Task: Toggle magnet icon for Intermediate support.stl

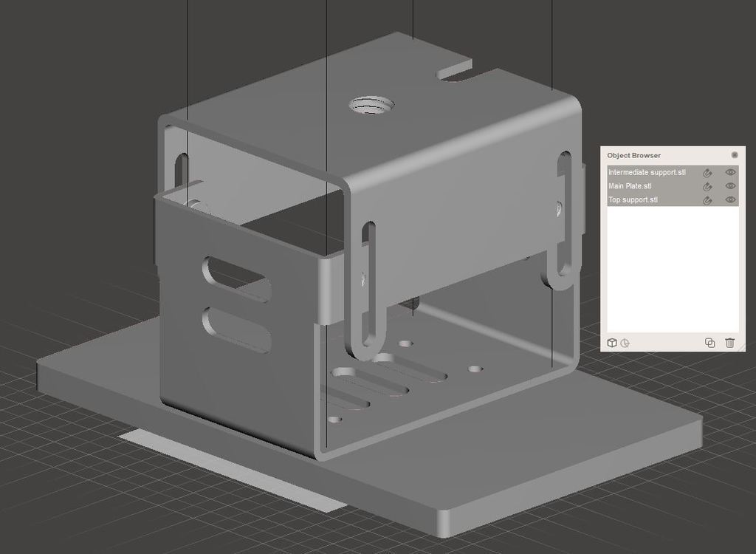Action: [x=707, y=172]
